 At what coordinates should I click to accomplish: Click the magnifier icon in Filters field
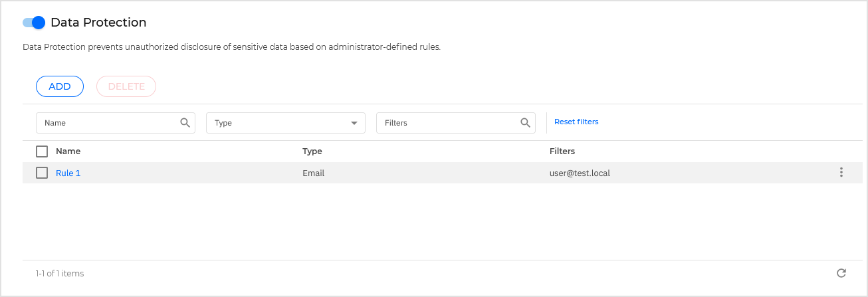(525, 123)
